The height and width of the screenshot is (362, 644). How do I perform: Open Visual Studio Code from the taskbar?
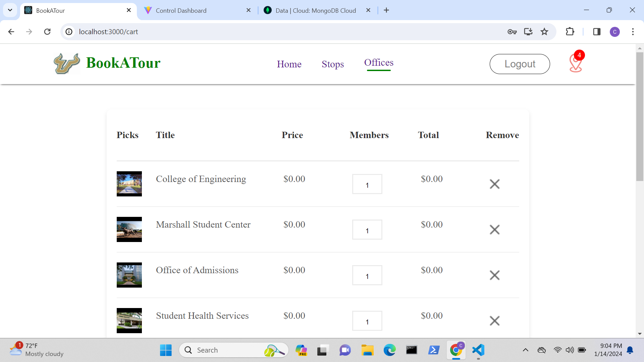coord(478,350)
